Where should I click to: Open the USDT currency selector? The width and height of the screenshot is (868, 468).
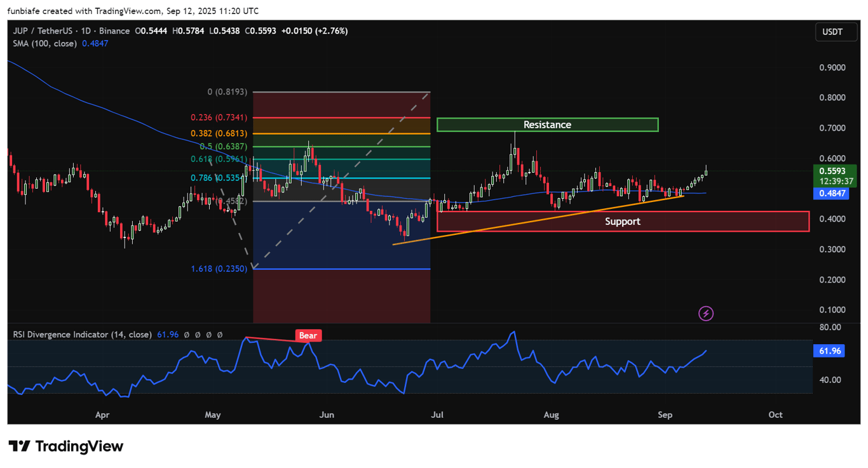(x=836, y=32)
